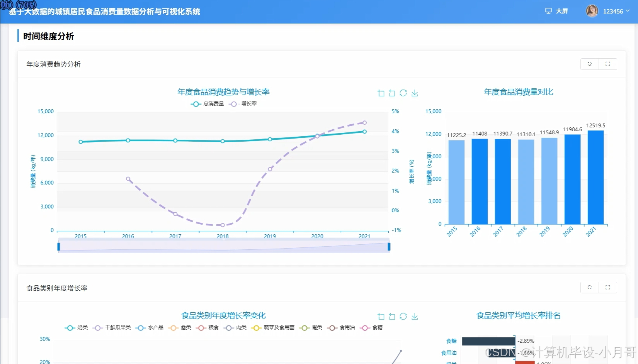Toggle the 总消费量 legend series
This screenshot has width=638, height=364.
tap(208, 104)
